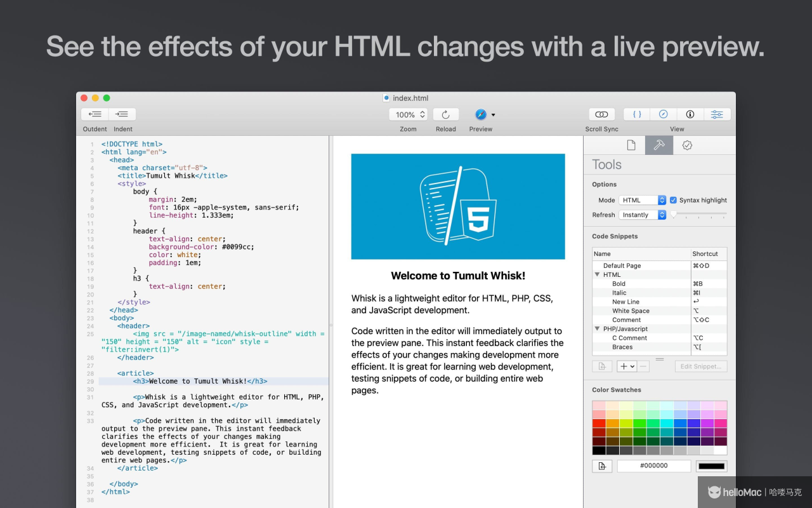The width and height of the screenshot is (812, 508).
Task: Toggle the inspector sliders view icon
Action: coord(717,114)
